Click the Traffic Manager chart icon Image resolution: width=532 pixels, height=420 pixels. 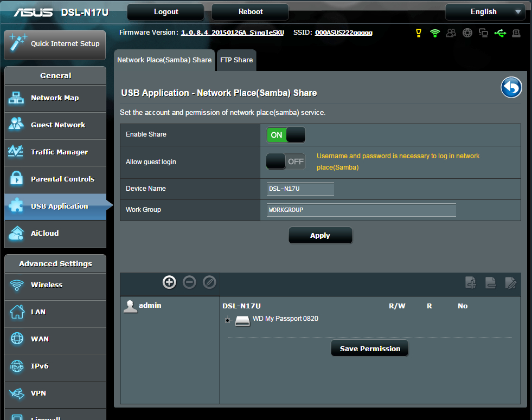pyautogui.click(x=16, y=151)
